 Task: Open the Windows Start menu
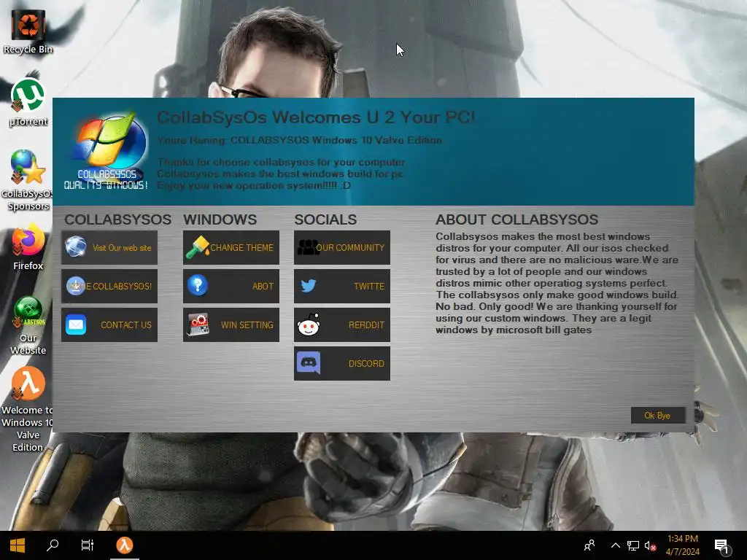18,545
